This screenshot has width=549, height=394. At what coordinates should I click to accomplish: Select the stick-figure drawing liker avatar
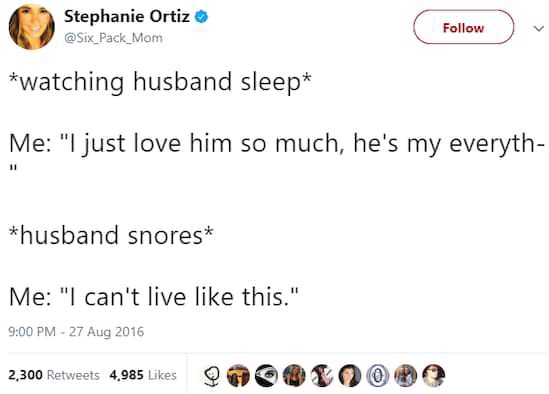(211, 375)
